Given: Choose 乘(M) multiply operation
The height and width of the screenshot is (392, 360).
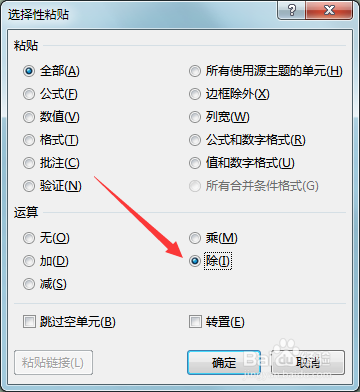Looking at the screenshot, I should click(x=213, y=238).
